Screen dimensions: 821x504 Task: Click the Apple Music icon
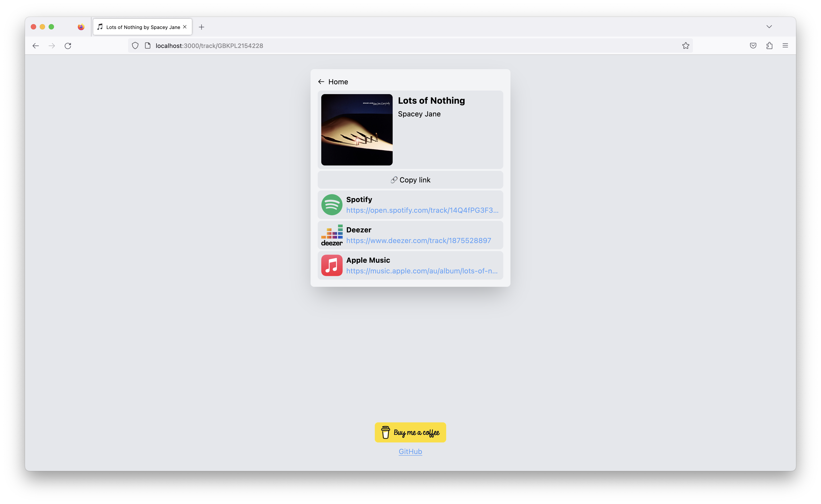[332, 265]
